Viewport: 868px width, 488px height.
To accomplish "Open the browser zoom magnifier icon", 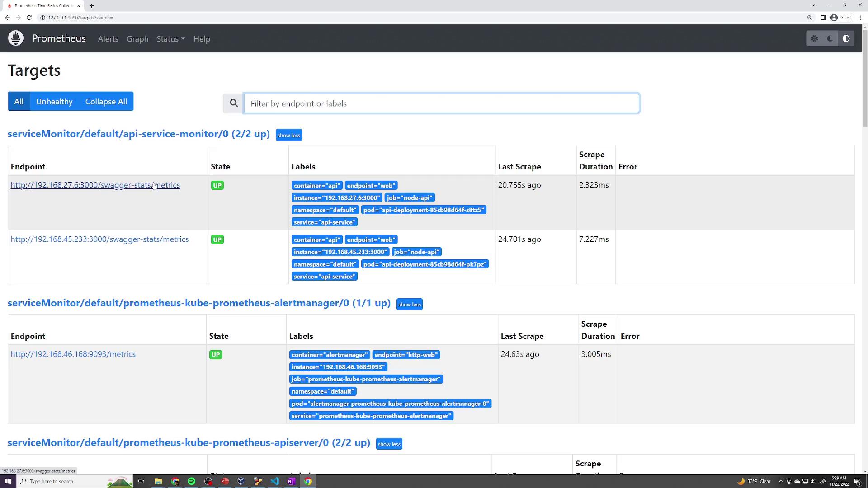I will point(810,18).
